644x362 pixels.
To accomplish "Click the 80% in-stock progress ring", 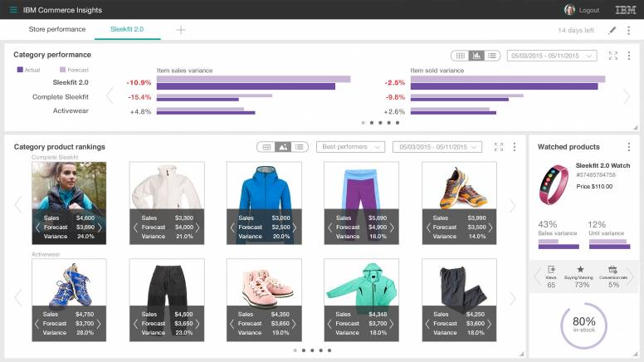I will (583, 325).
